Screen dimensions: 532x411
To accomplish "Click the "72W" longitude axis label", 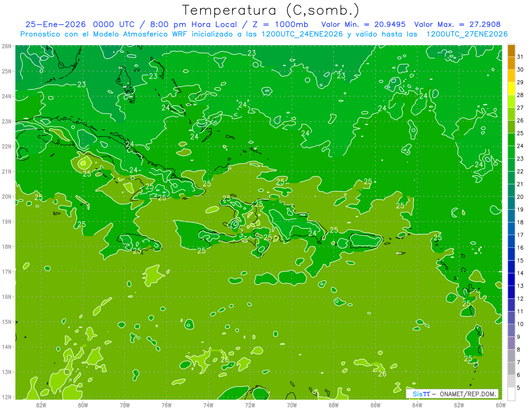I will click(x=250, y=404).
